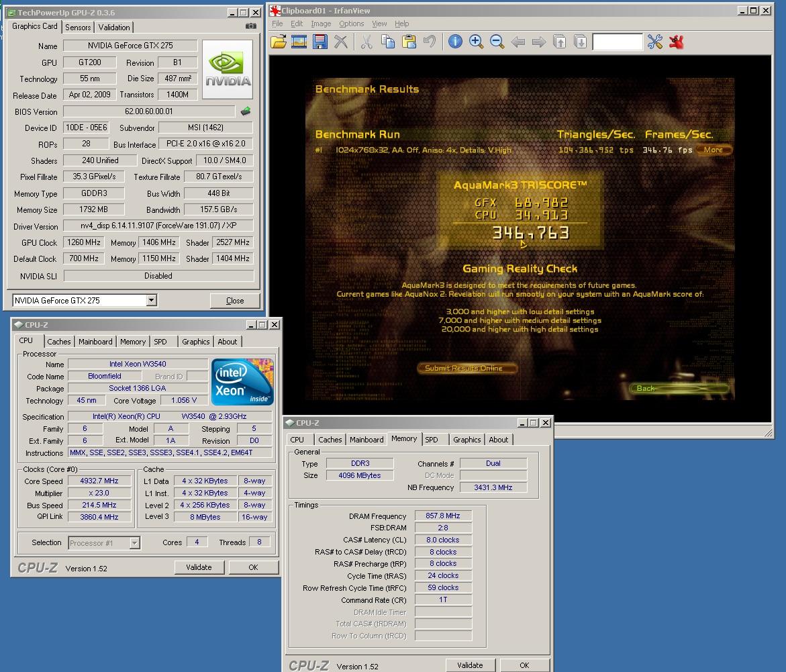This screenshot has height=672, width=786.
Task: Click the BIOS save chip icon in GPU-Z
Action: click(x=246, y=111)
